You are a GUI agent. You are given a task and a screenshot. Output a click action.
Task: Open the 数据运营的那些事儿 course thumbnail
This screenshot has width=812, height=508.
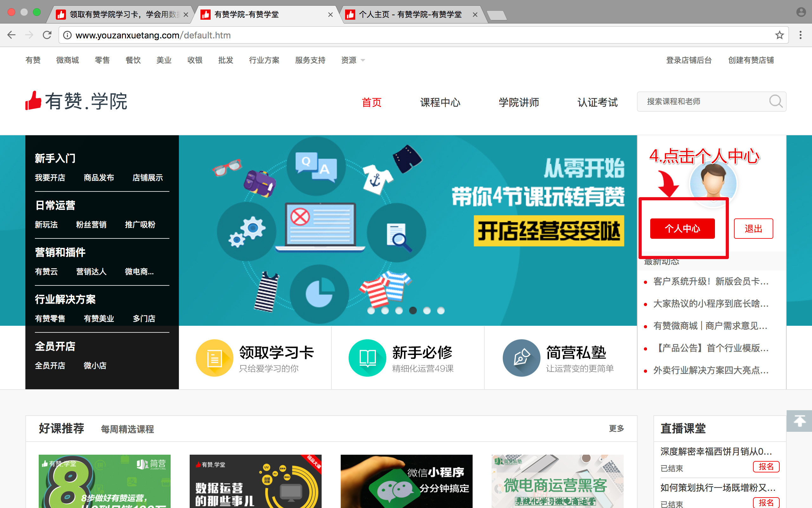255,481
